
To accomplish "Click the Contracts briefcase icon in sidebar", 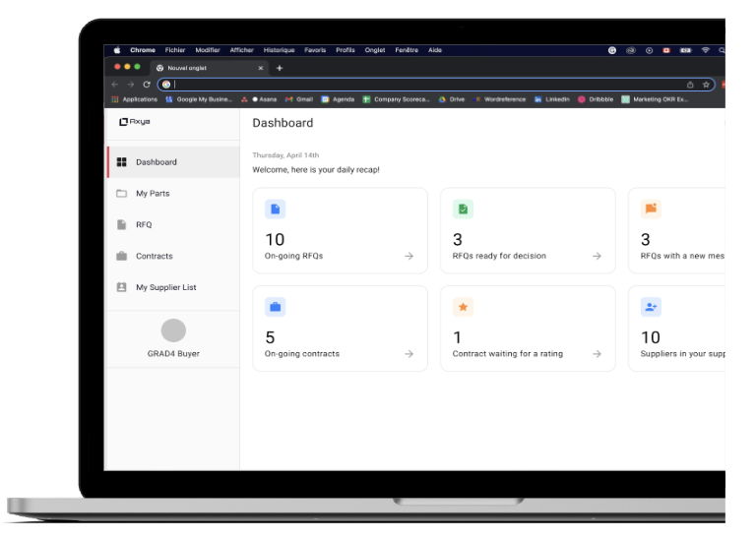I will [122, 257].
